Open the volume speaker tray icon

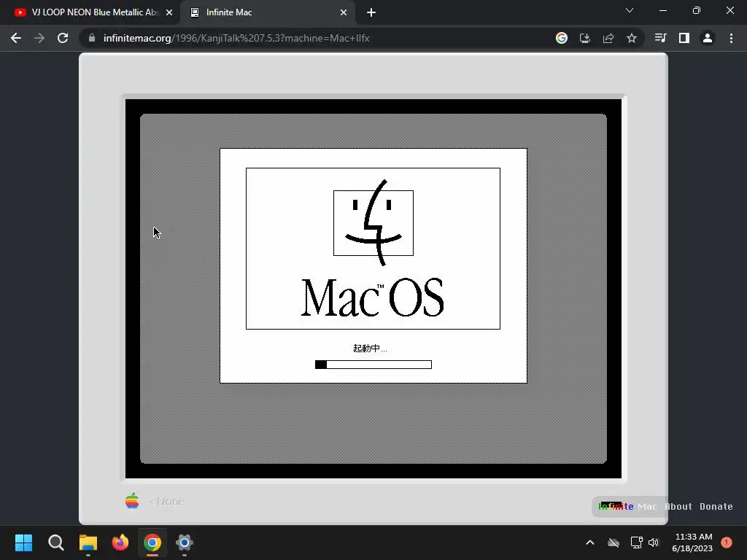(654, 542)
